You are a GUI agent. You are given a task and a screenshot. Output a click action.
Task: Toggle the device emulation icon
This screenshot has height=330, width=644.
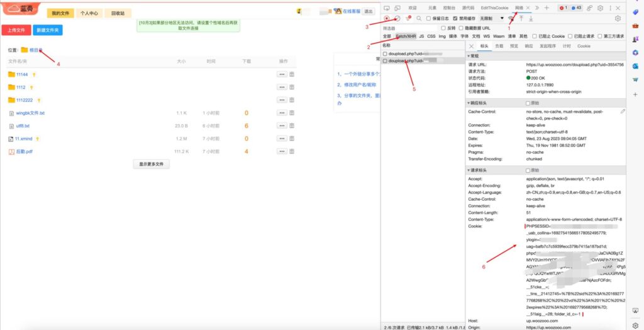click(397, 8)
